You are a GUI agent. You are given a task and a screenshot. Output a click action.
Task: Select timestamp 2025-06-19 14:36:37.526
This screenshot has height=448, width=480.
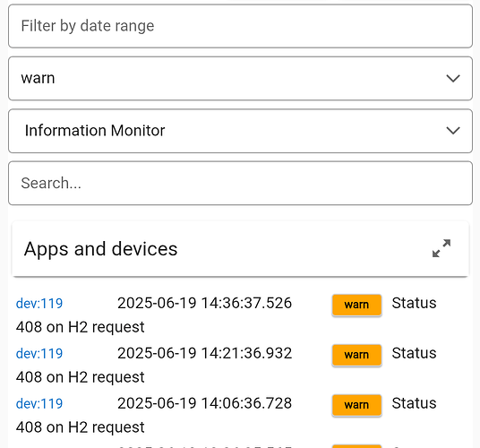(204, 303)
